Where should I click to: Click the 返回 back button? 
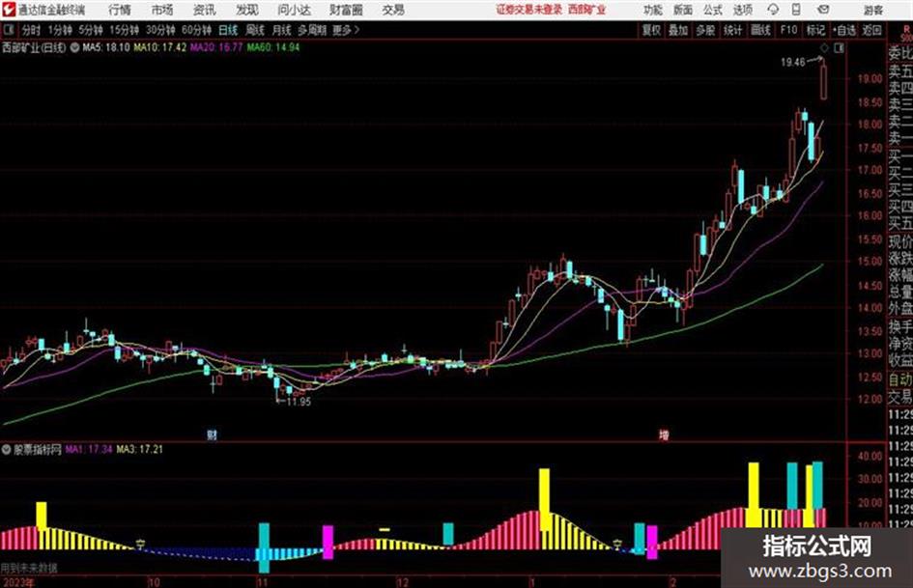coord(872,30)
